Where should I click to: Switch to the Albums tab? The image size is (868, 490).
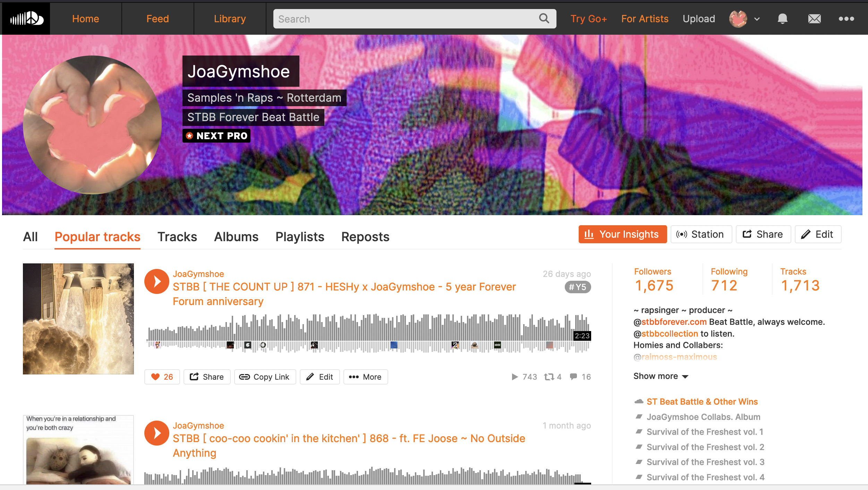point(236,237)
